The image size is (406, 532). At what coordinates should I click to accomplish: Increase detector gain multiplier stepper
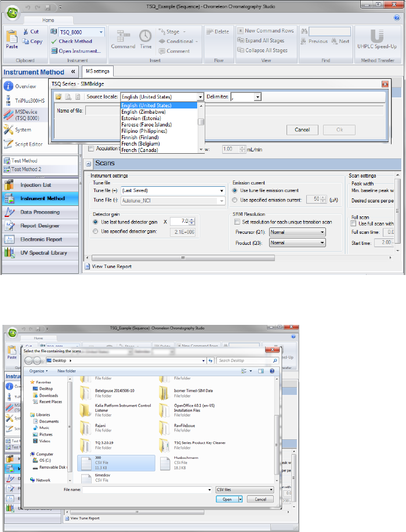pyautogui.click(x=193, y=220)
